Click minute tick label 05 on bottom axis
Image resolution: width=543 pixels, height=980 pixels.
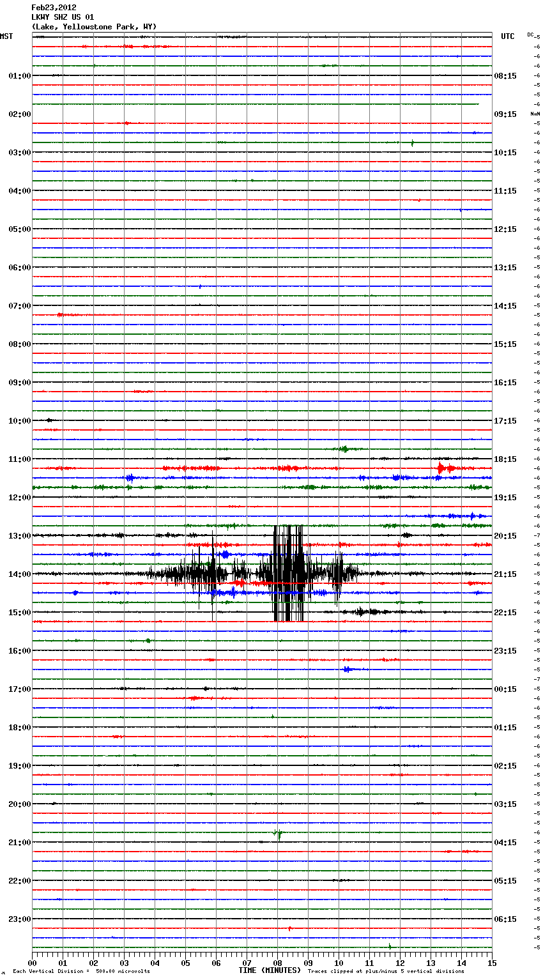click(185, 963)
